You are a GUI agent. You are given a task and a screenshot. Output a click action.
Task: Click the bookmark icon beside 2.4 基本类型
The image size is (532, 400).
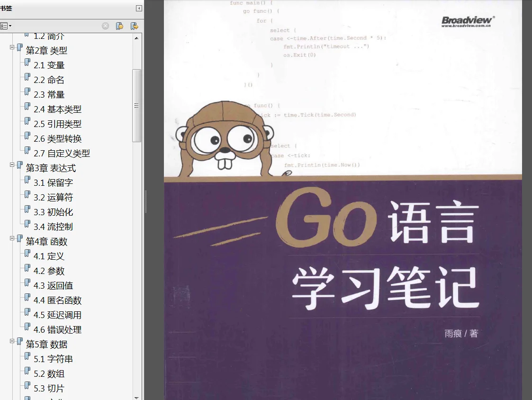27,107
